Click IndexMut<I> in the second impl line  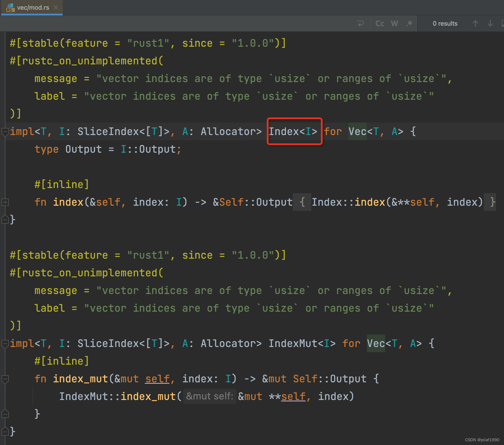(x=302, y=344)
